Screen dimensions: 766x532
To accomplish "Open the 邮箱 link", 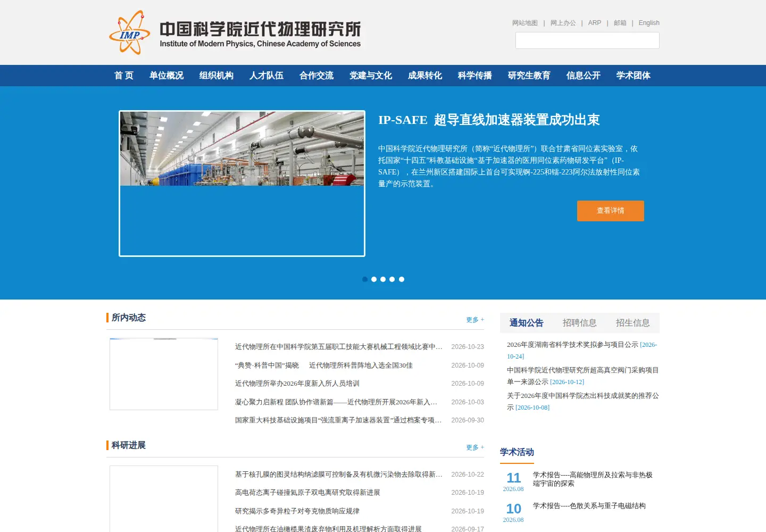I will click(x=620, y=23).
